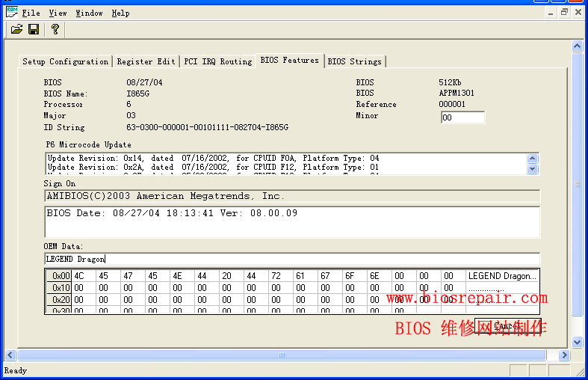Click hex cell 4C in row 0x00
The width and height of the screenshot is (588, 380).
(x=84, y=276)
